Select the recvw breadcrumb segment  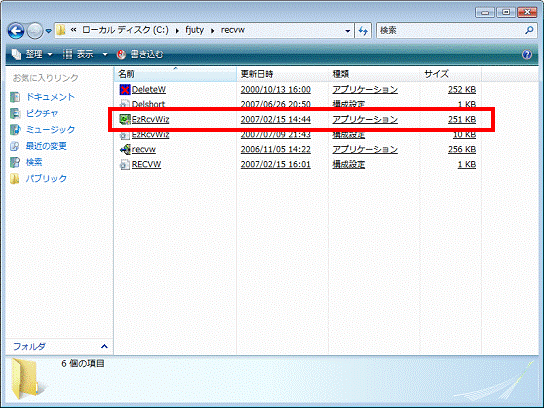pyautogui.click(x=233, y=30)
